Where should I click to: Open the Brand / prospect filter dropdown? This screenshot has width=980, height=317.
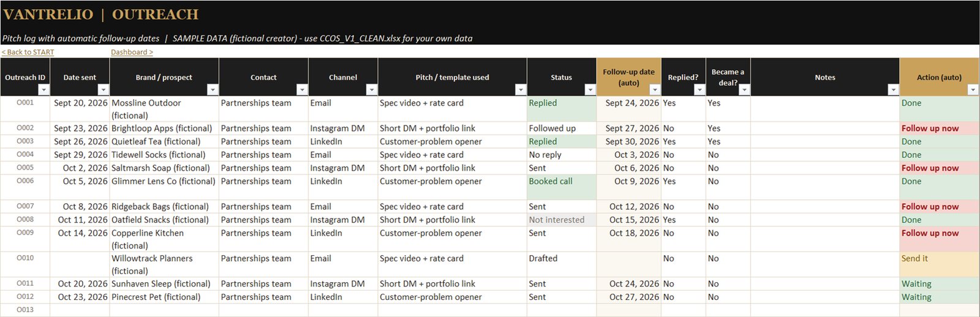point(212,90)
